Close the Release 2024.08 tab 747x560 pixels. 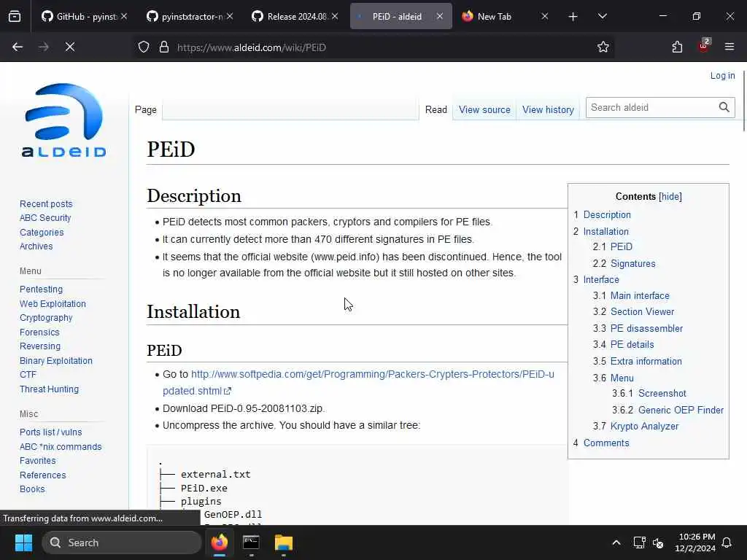tap(335, 16)
